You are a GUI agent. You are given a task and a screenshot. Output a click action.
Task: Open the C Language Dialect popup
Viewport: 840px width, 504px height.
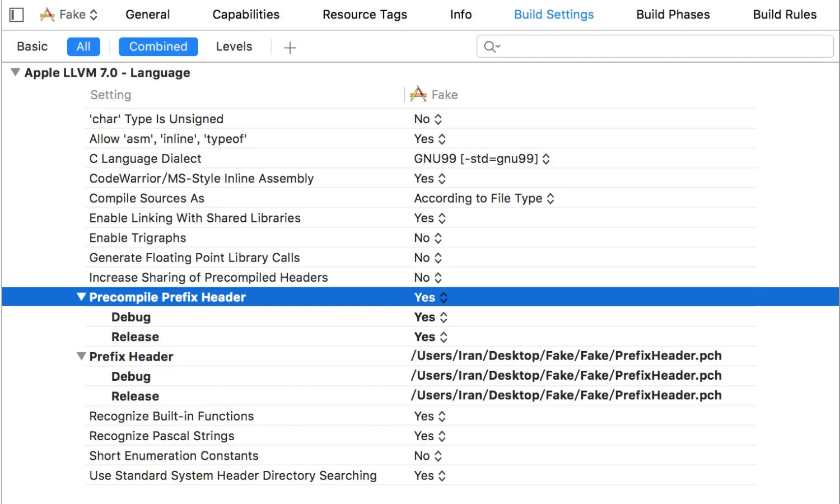point(482,158)
